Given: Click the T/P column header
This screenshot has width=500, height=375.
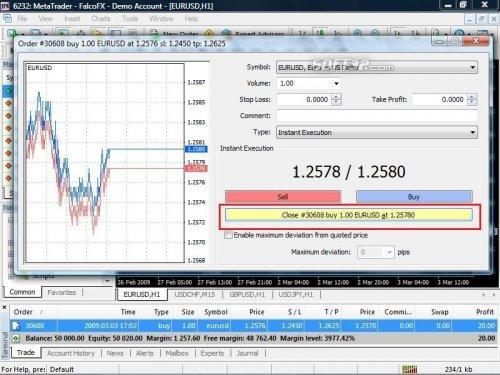Looking at the screenshot, I should pos(332,312).
